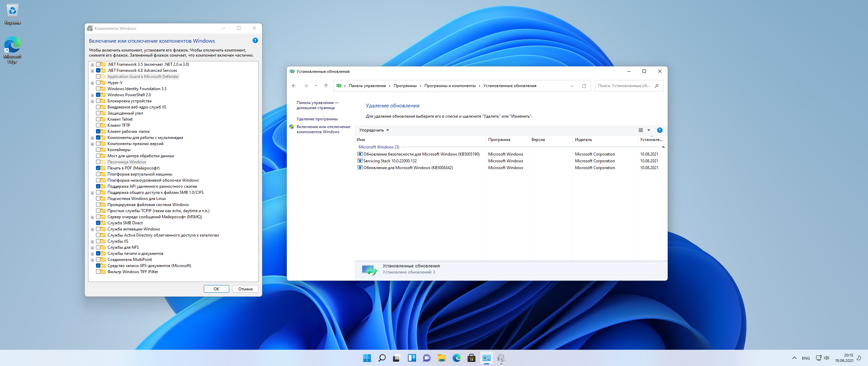
Task: Open the organize menu dropdown
Action: [374, 130]
